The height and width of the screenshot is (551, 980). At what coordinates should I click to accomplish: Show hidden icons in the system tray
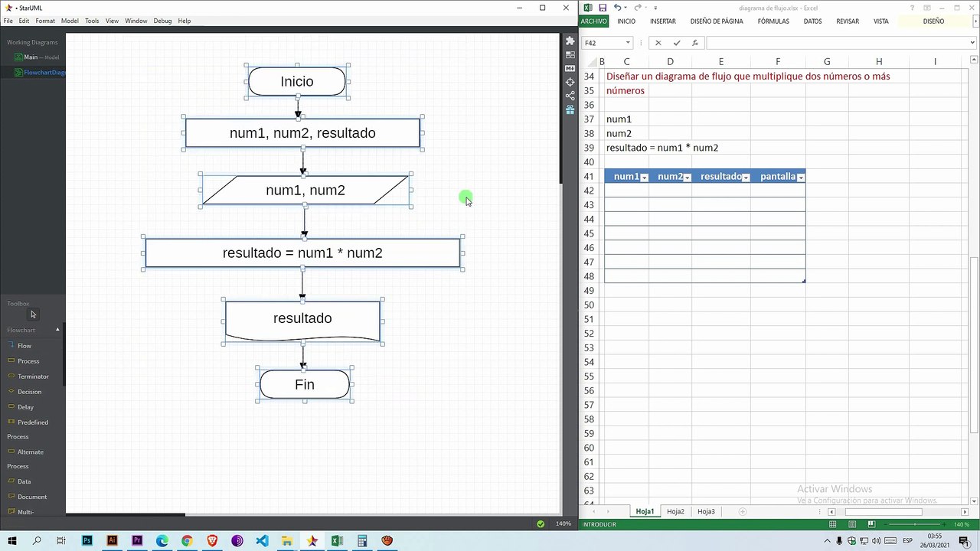[828, 541]
